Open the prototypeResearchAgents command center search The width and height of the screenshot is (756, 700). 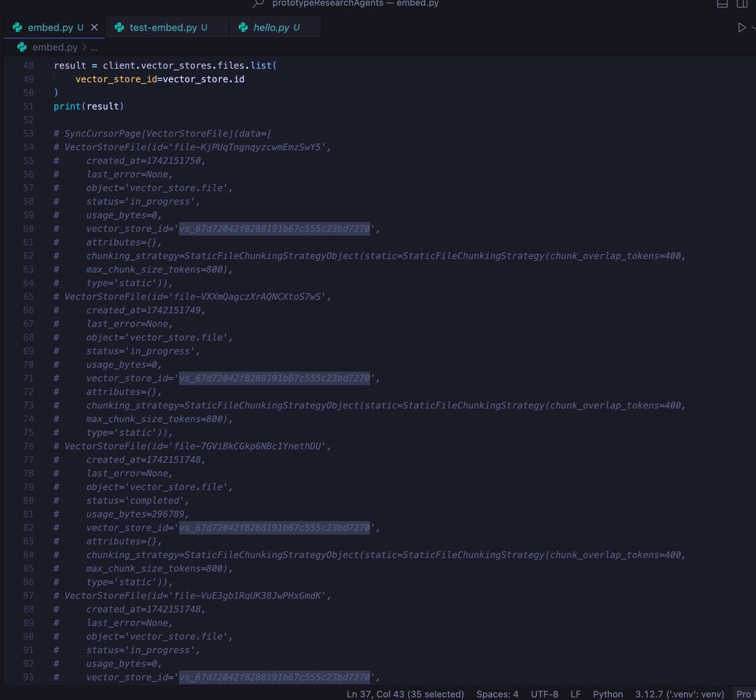point(355,3)
